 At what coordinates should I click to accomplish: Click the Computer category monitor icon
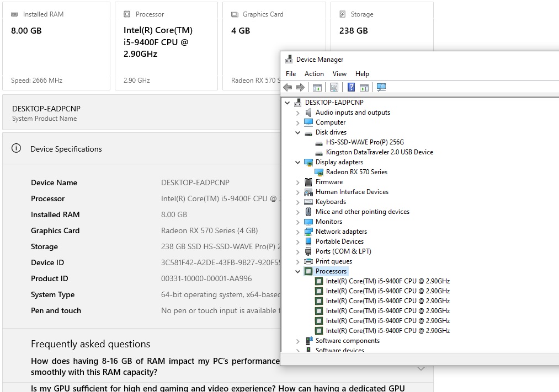coord(308,122)
